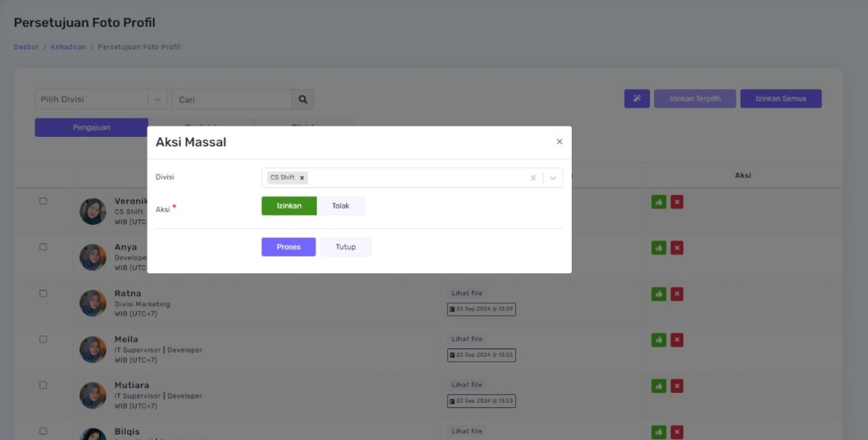The width and height of the screenshot is (868, 440).
Task: Click the Izinkan Terpilih button
Action: tap(695, 99)
